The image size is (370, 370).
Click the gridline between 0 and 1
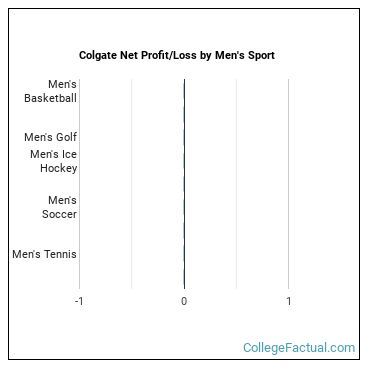click(237, 184)
